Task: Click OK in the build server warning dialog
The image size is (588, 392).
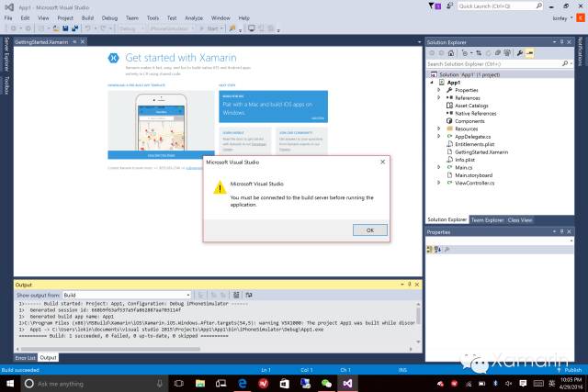Action: click(369, 230)
